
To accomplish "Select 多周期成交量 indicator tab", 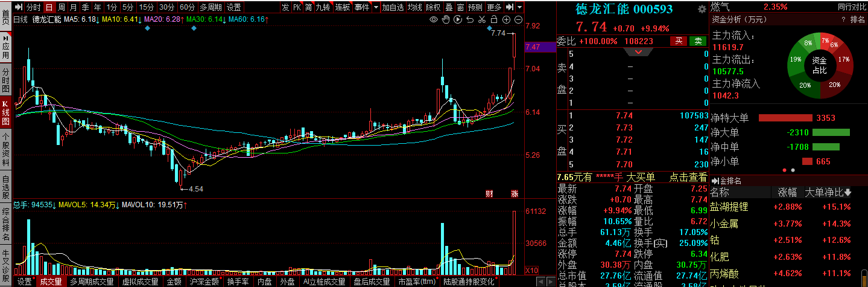I will pos(92,282).
